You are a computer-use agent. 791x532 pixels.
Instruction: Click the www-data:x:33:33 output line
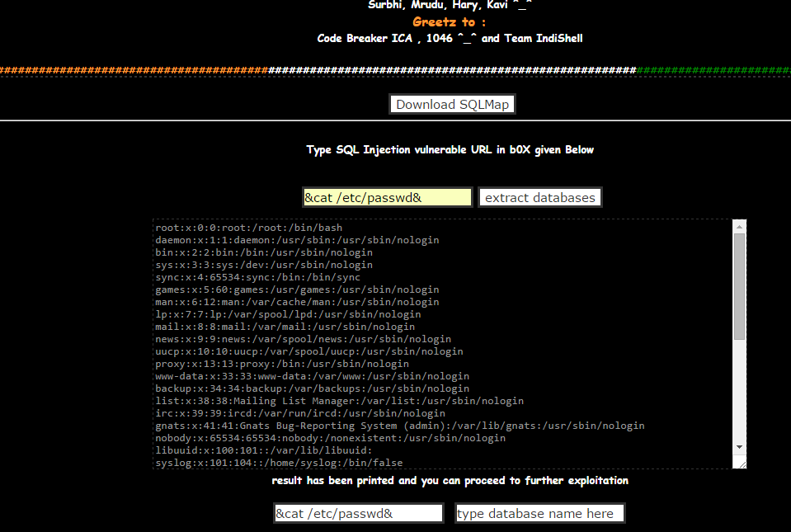click(x=313, y=376)
